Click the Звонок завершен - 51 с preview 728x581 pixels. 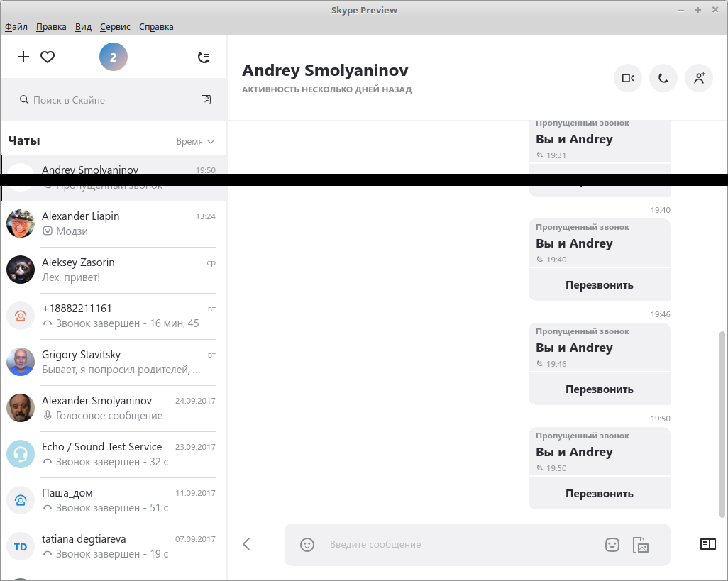click(112, 508)
